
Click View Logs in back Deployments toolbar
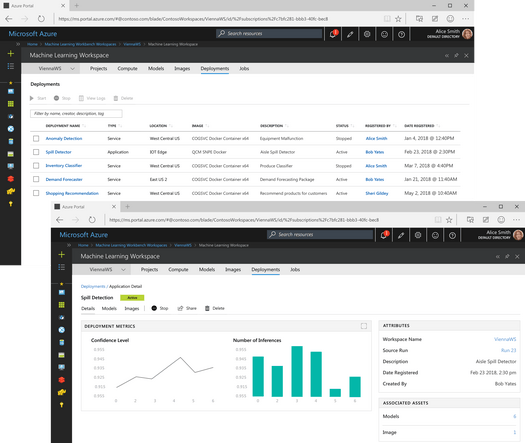coord(92,98)
